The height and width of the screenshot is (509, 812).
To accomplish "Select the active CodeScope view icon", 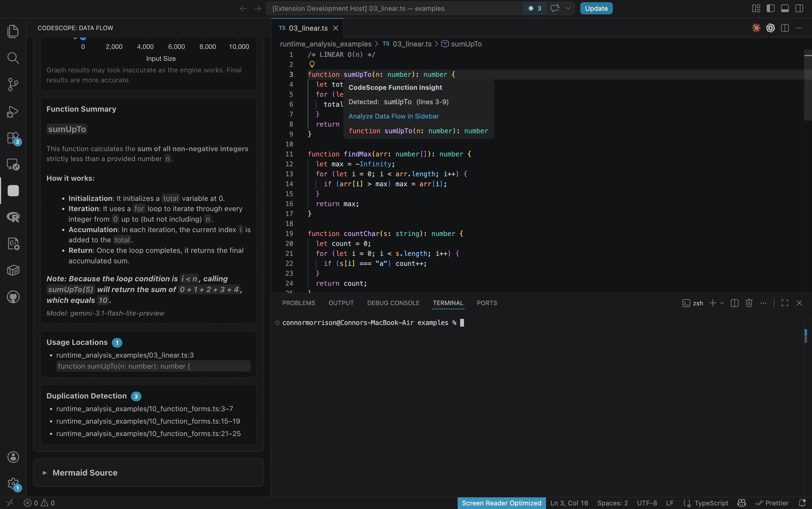I will click(x=13, y=191).
